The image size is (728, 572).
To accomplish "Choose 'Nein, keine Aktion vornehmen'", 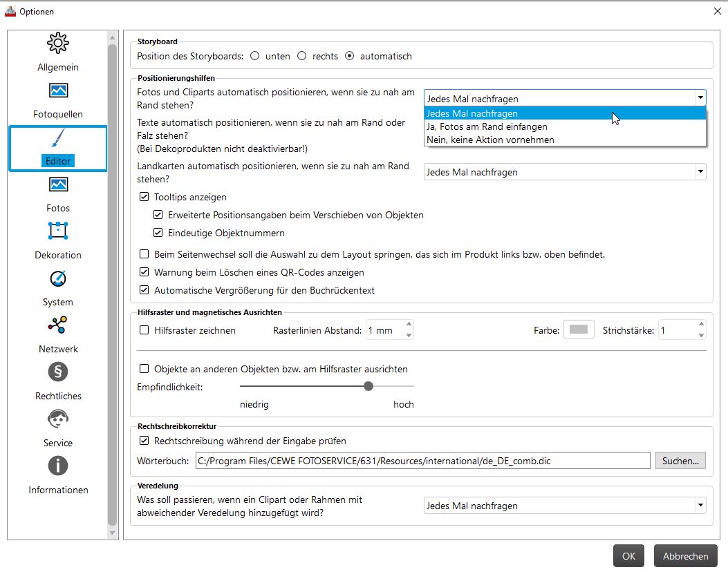I will (x=565, y=140).
